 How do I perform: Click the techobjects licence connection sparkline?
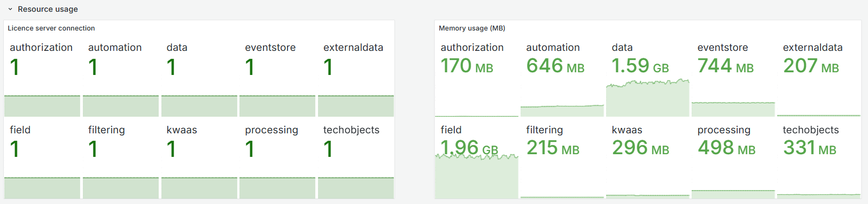click(x=356, y=188)
